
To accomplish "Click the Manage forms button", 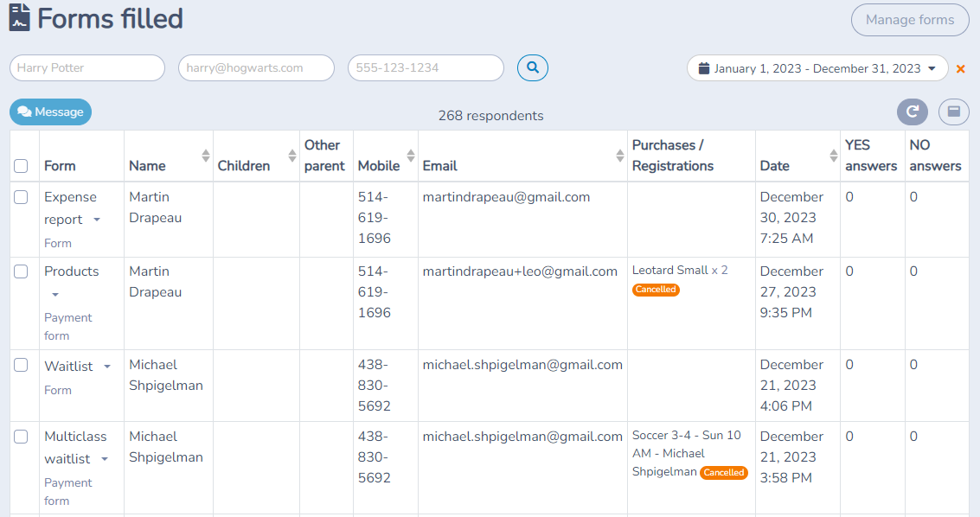I will pyautogui.click(x=910, y=19).
